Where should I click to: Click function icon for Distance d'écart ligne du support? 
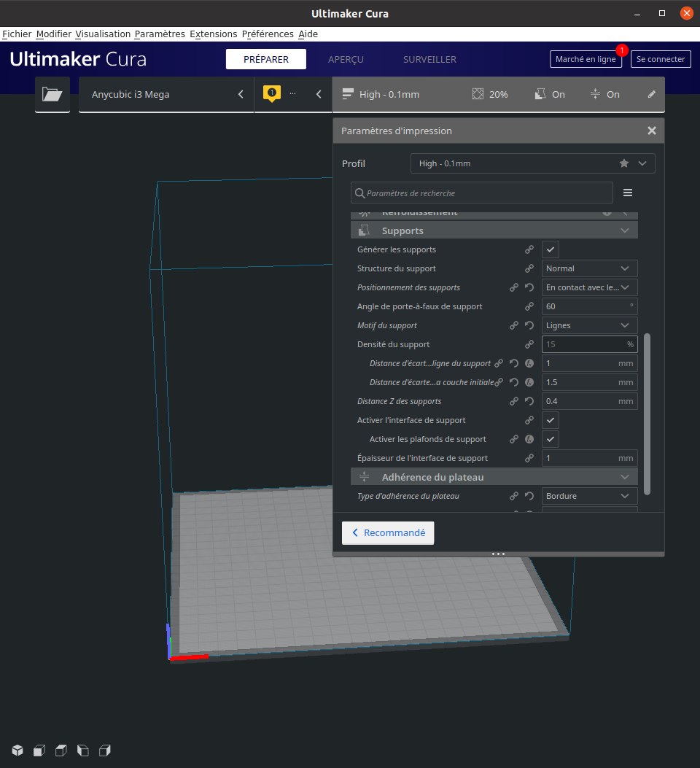tap(529, 363)
